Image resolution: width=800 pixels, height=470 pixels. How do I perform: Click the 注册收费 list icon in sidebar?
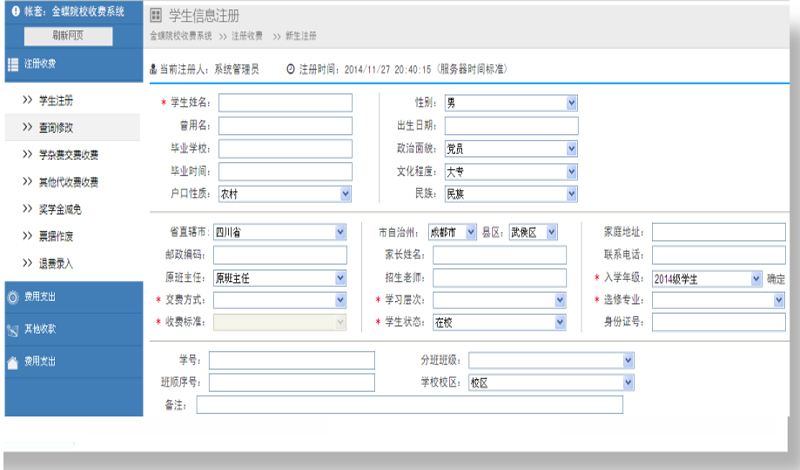[13, 64]
